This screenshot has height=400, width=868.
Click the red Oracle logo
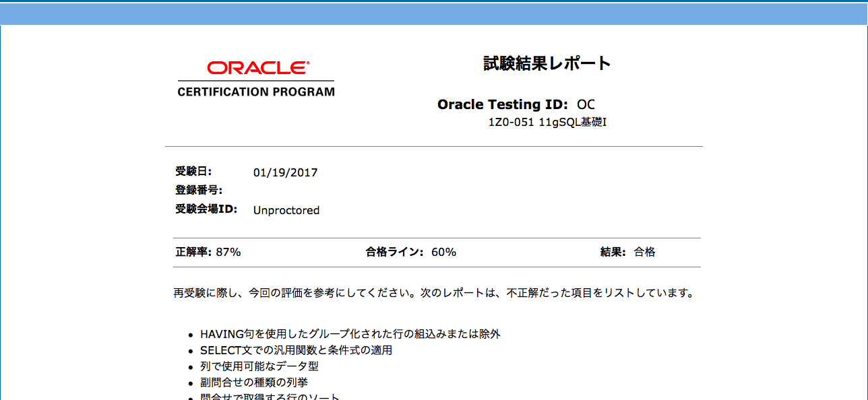tap(258, 68)
